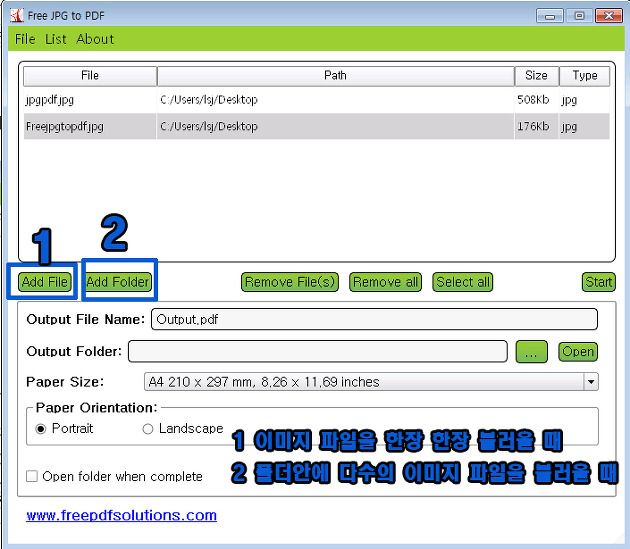Start the JPG to PDF conversion

[x=599, y=282]
